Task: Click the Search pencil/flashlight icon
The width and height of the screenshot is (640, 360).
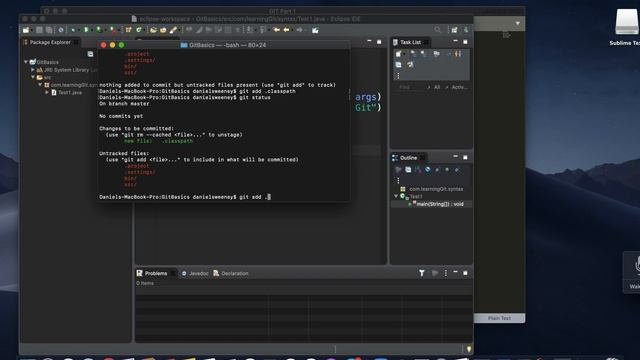Action: pyautogui.click(x=173, y=30)
